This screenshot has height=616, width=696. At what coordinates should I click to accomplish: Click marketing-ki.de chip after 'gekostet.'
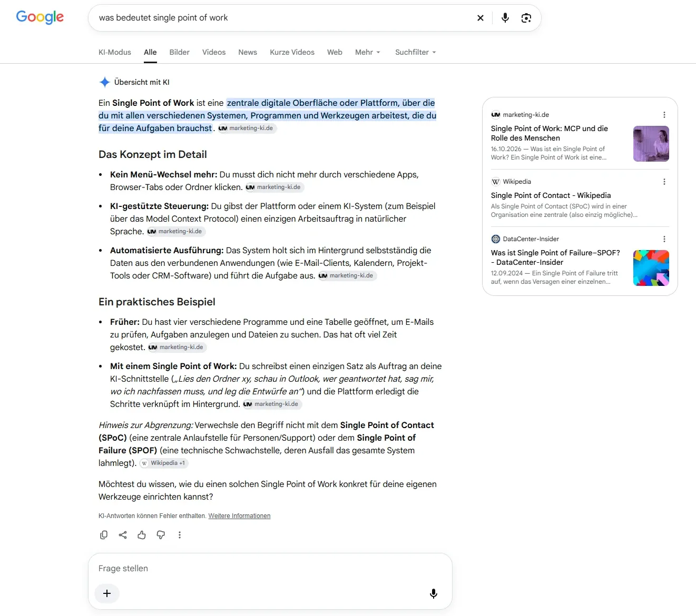177,347
